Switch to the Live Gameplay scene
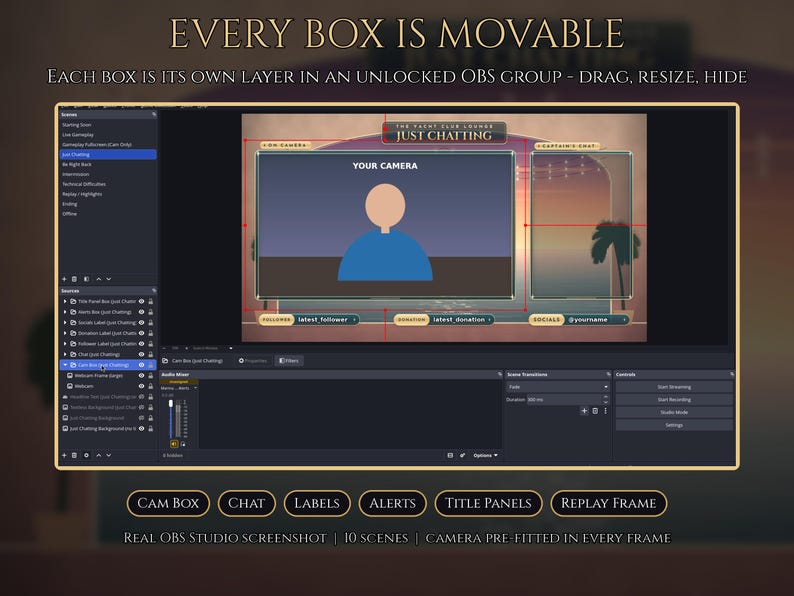Viewport: 794px width, 596px height. pyautogui.click(x=108, y=135)
